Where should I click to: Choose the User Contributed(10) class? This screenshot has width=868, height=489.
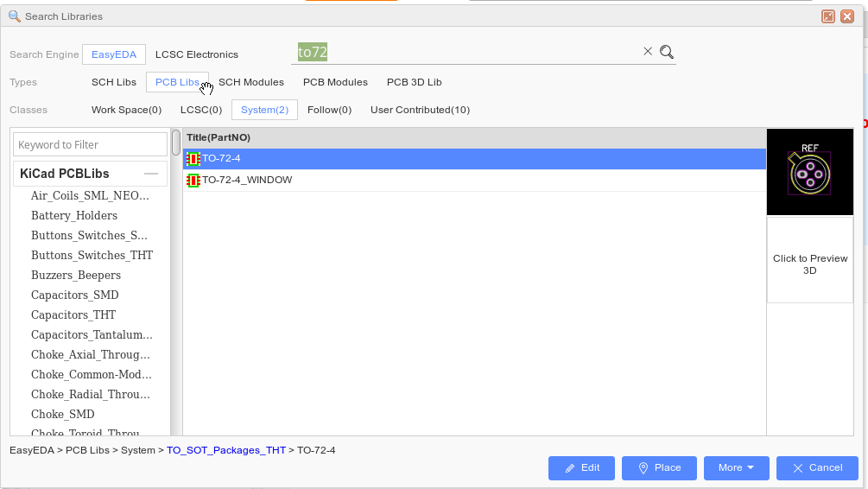pyautogui.click(x=420, y=110)
